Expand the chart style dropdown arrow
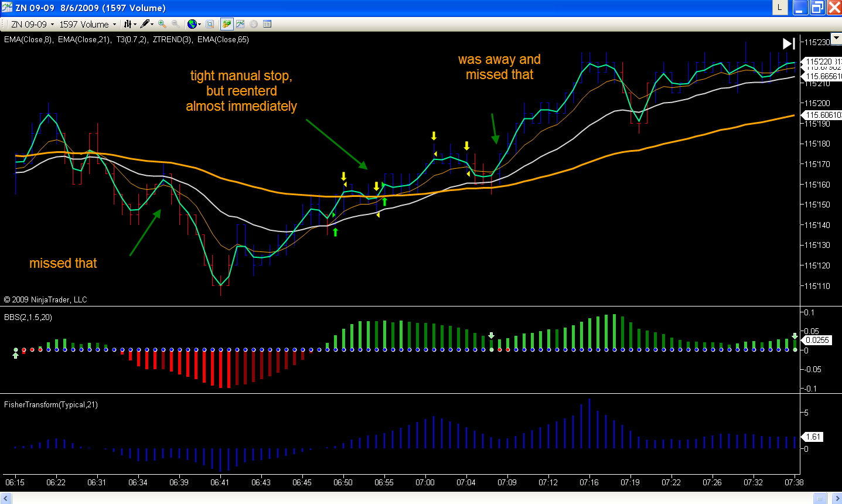The image size is (842, 504). (x=135, y=24)
